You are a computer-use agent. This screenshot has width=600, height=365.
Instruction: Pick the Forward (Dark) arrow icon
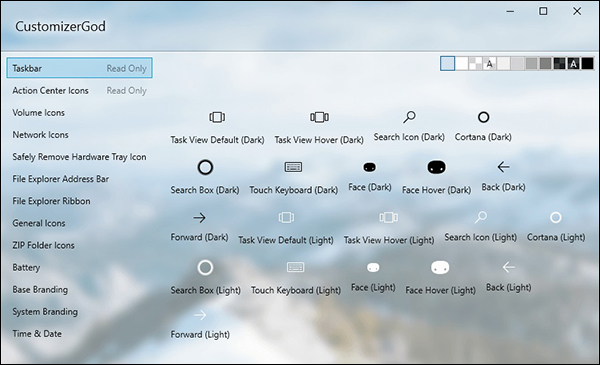(x=199, y=218)
